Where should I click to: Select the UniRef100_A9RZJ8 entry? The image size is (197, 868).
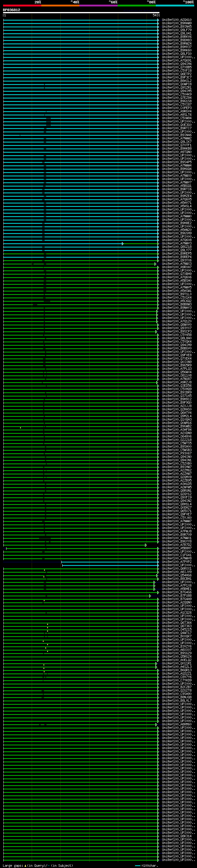click(x=176, y=382)
